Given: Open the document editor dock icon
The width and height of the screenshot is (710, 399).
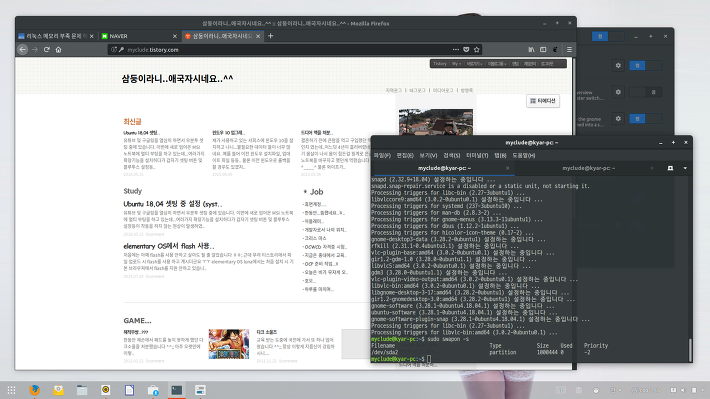Looking at the screenshot, I should (x=130, y=390).
